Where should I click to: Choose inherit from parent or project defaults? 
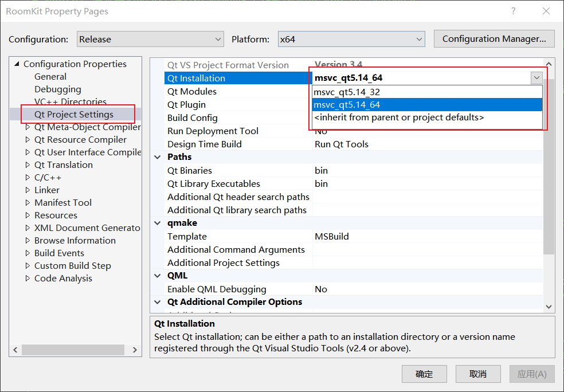428,117
